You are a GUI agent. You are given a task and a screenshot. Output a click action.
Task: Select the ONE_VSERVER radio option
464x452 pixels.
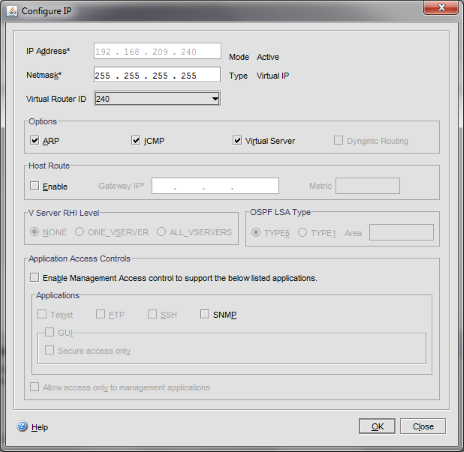79,232
